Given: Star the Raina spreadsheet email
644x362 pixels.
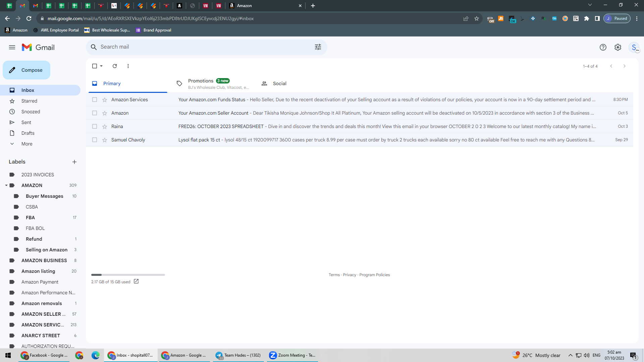Looking at the screenshot, I should 105,126.
